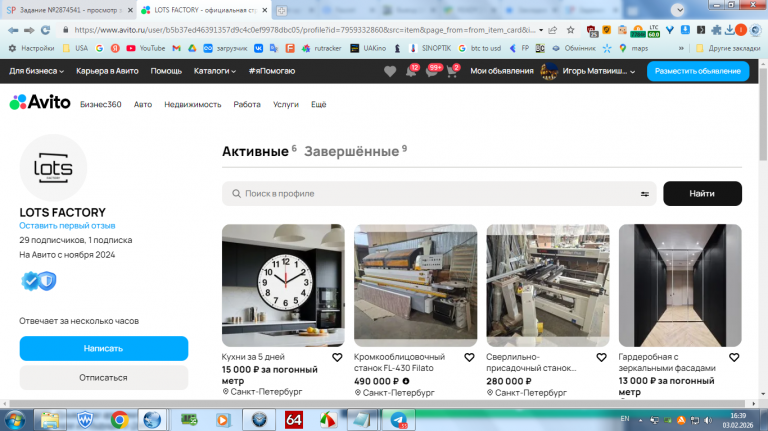
Task: Open the browser extensions puzzle icon
Action: [x=716, y=30]
